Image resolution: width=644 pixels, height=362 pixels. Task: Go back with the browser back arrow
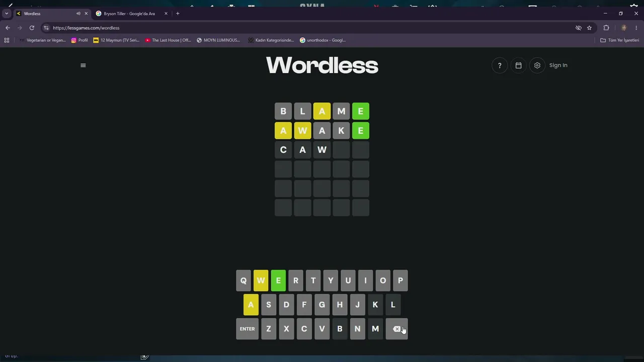click(x=8, y=28)
